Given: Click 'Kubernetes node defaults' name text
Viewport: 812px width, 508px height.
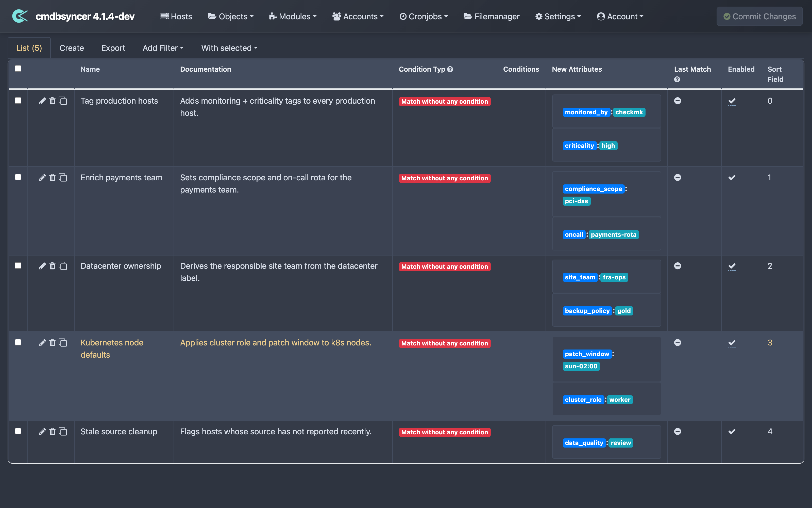Looking at the screenshot, I should 112,348.
